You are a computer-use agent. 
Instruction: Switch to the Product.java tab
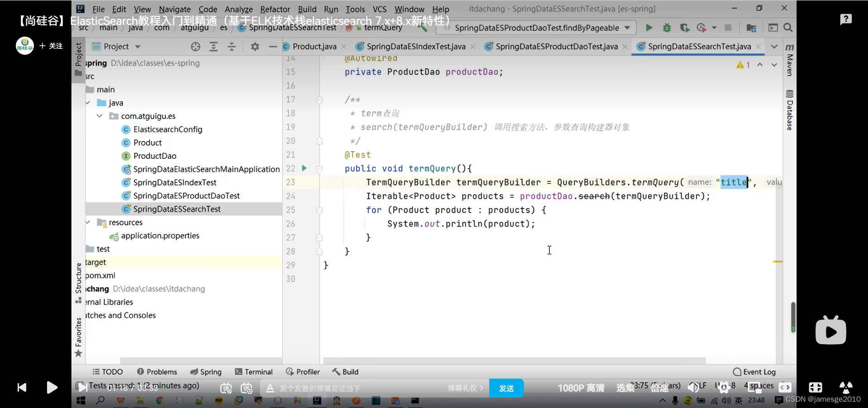314,47
